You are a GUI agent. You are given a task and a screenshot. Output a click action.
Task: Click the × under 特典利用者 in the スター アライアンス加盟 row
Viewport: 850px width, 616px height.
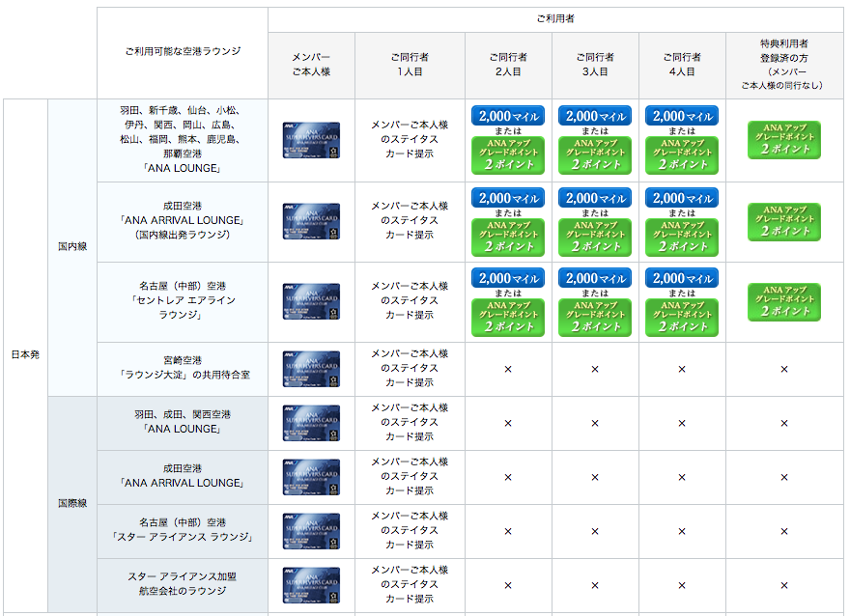[784, 585]
